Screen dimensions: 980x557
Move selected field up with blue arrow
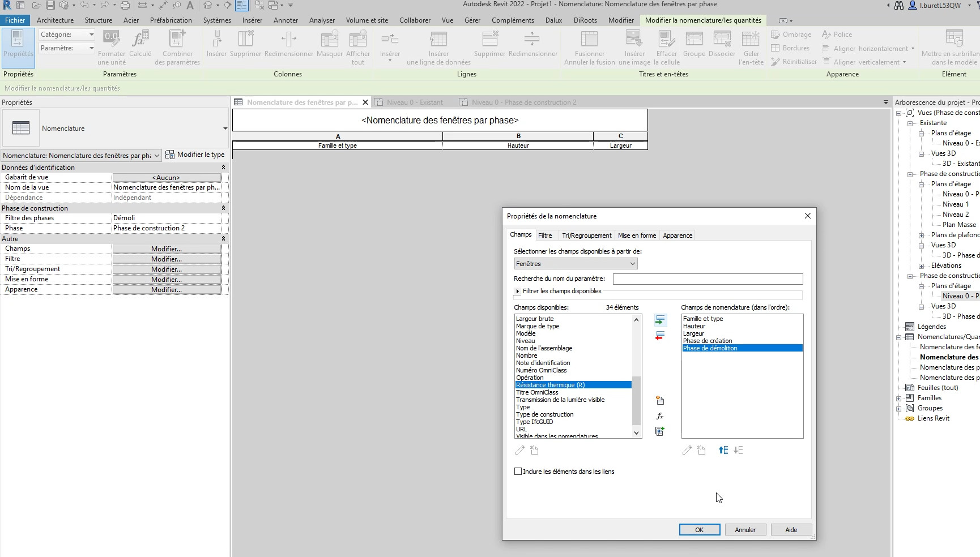pyautogui.click(x=723, y=451)
